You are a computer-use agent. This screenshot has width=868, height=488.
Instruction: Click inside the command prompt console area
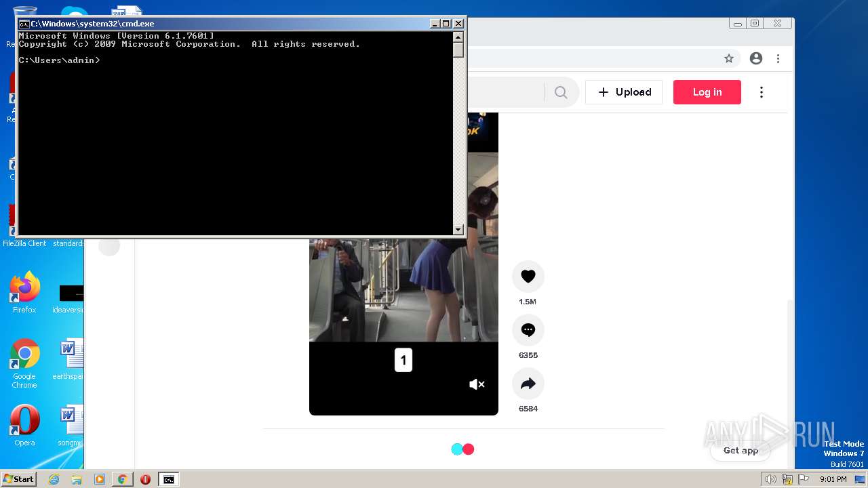[235, 134]
